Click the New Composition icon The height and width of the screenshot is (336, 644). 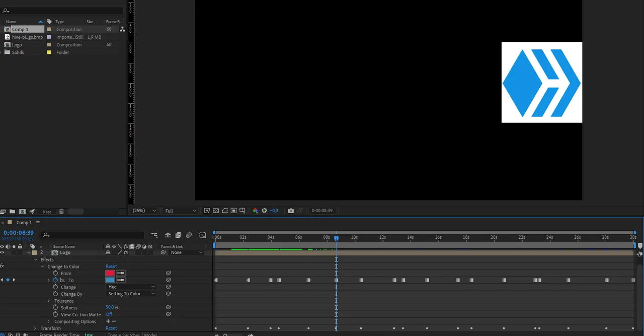coord(22,212)
